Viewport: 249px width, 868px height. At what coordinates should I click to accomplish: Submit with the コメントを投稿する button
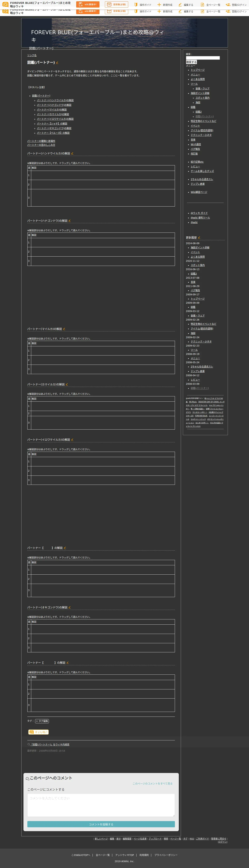(101, 824)
